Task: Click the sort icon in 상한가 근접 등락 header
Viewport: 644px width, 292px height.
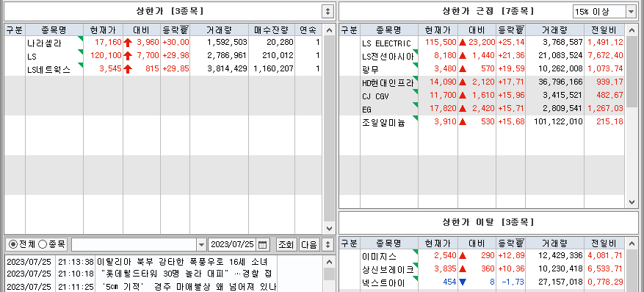Action: click(520, 29)
